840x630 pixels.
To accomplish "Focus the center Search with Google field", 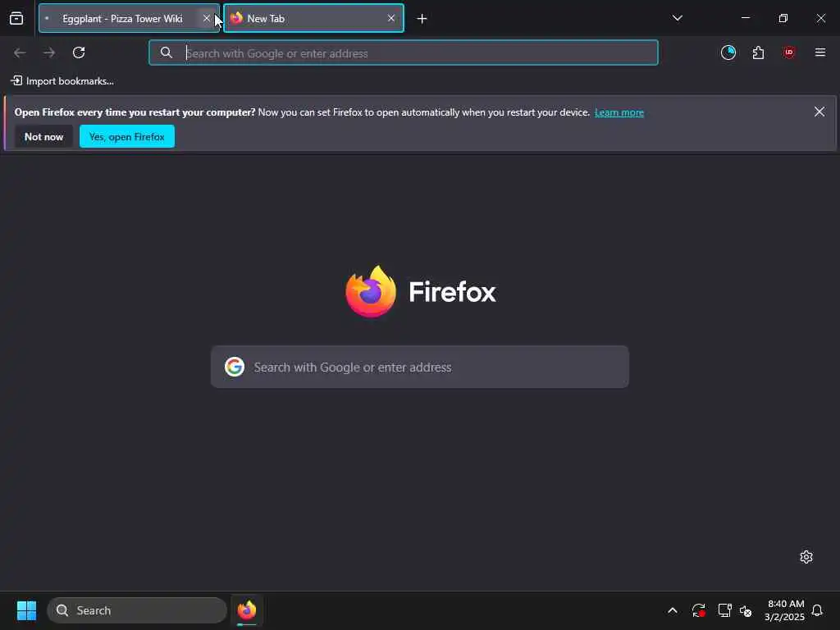I will 419,367.
